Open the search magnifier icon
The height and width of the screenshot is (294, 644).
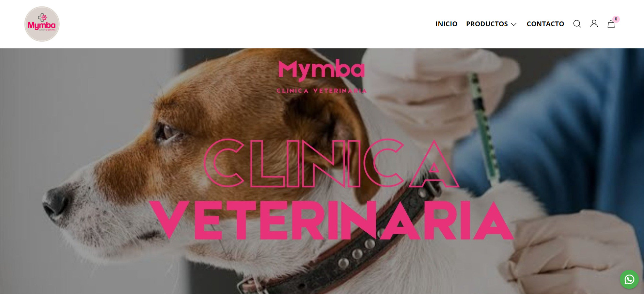pyautogui.click(x=577, y=24)
